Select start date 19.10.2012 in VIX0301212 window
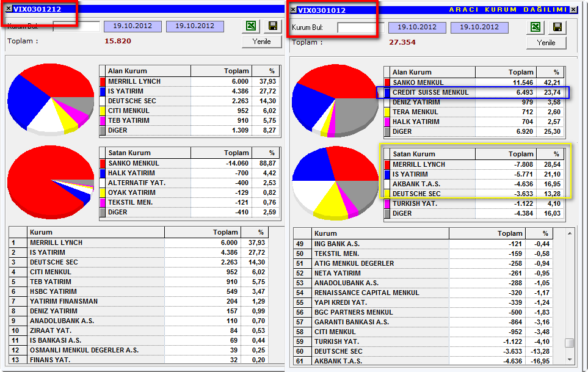Viewport: 588px width, 372px height. coord(132,26)
